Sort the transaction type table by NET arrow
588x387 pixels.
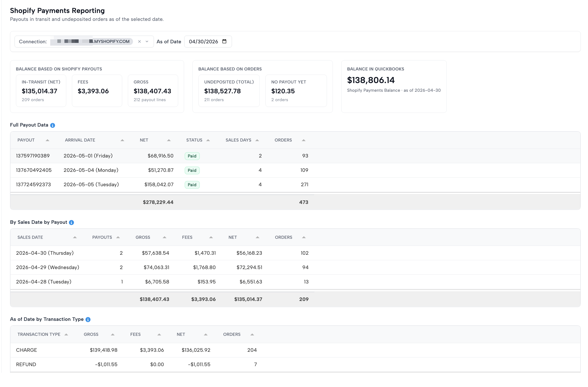(x=206, y=334)
